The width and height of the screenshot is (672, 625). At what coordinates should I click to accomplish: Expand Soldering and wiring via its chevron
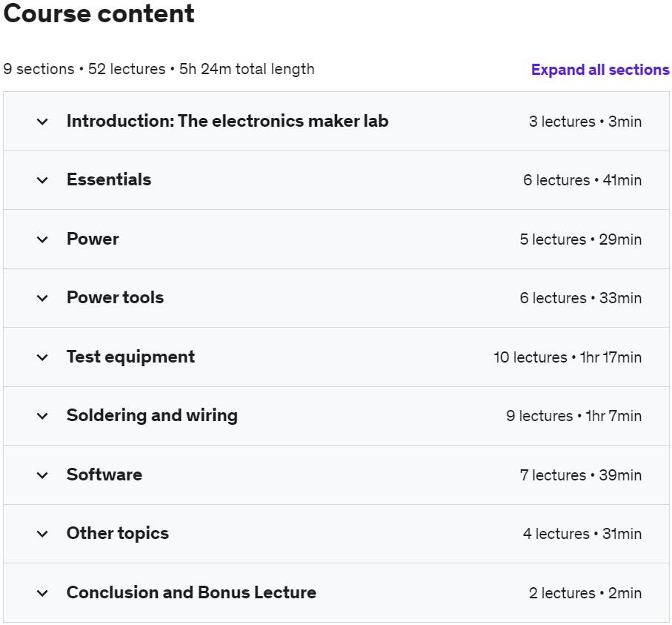pos(42,416)
